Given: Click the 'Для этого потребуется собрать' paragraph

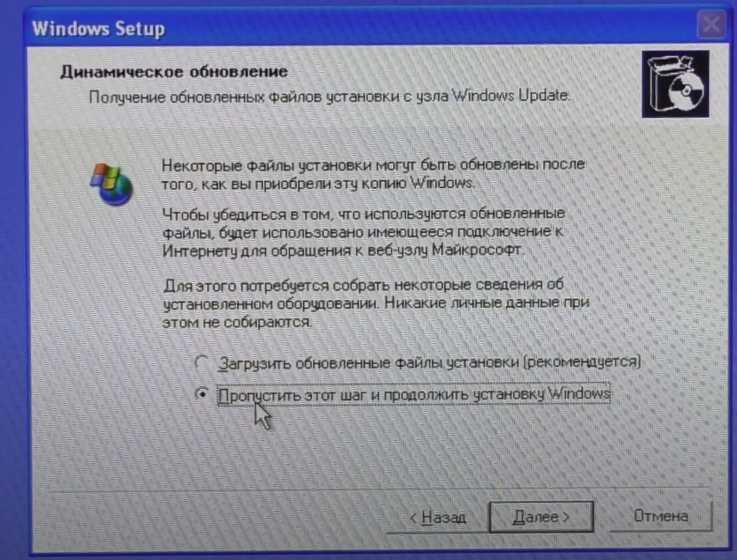Looking at the screenshot, I should [376, 303].
